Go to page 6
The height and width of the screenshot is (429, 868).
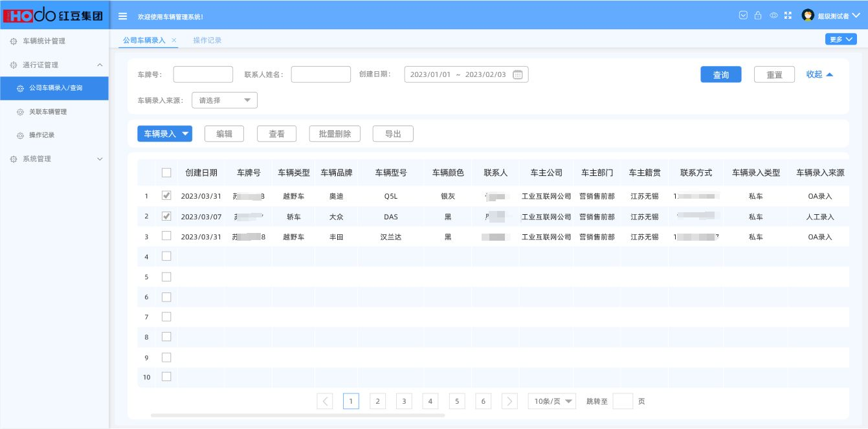tap(484, 401)
